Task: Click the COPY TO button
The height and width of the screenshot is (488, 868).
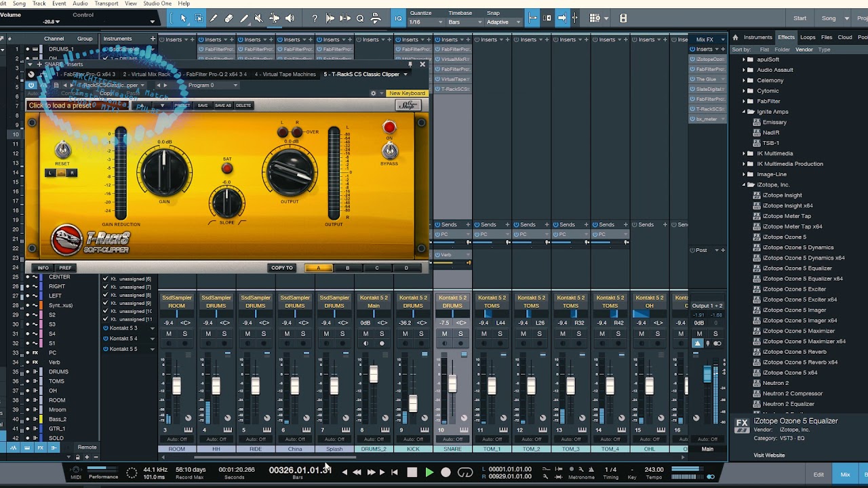Action: coord(282,268)
